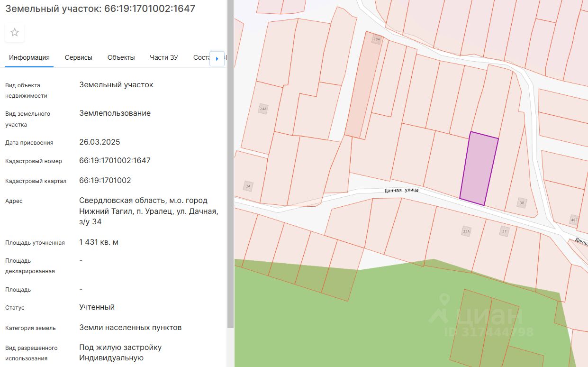Click house number 33А marker on map

point(466,231)
